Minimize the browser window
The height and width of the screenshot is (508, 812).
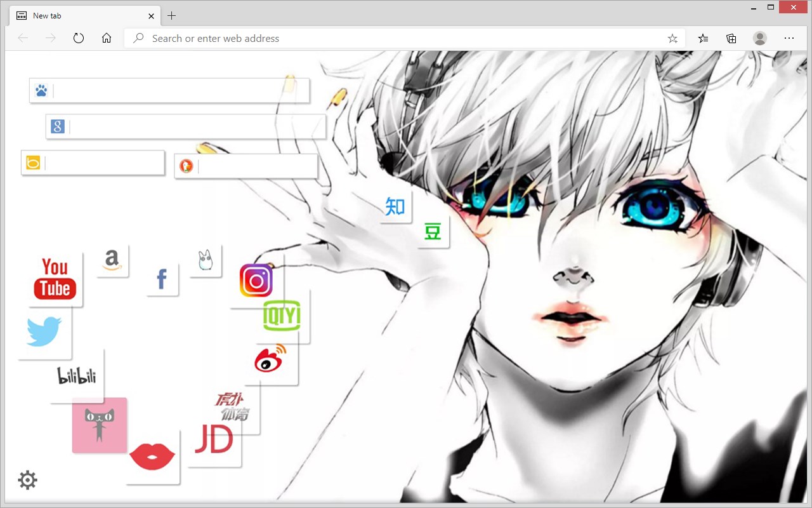[752, 8]
